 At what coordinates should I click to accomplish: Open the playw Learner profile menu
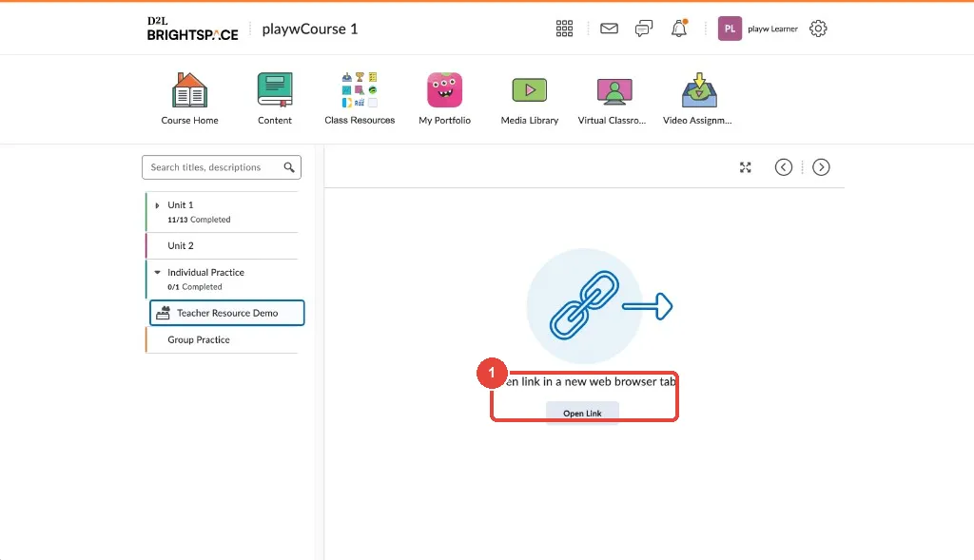(x=758, y=29)
